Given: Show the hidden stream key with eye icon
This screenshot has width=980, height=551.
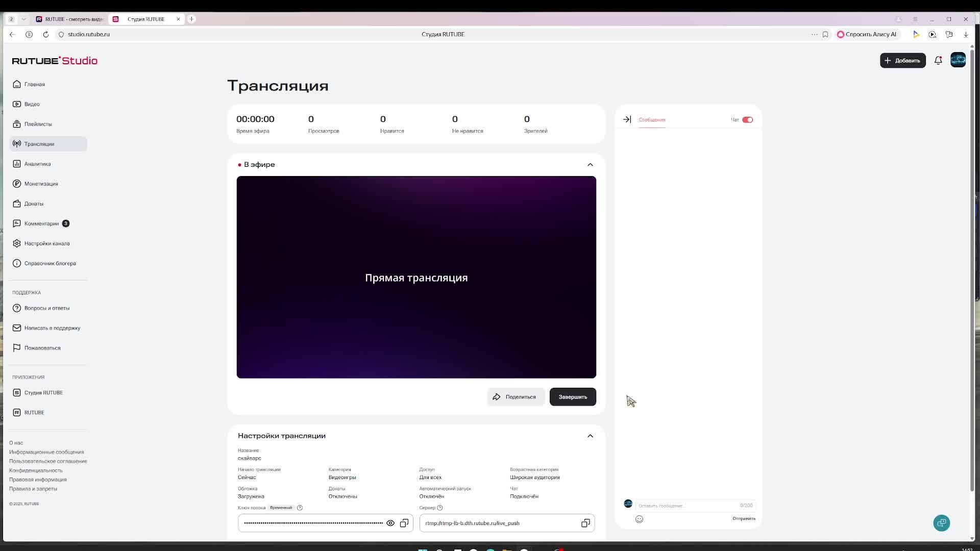Looking at the screenshot, I should pos(390,523).
